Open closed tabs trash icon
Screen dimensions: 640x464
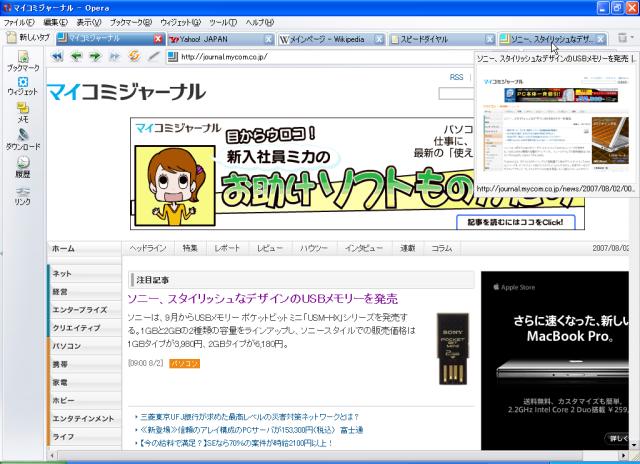coord(622,38)
